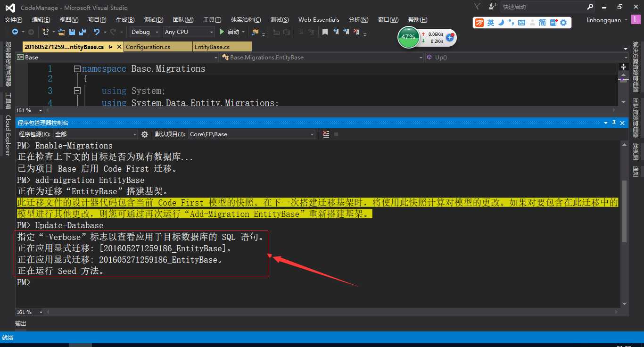Click the blue plus button on speed widget
This screenshot has height=347, width=644.
pyautogui.click(x=449, y=38)
